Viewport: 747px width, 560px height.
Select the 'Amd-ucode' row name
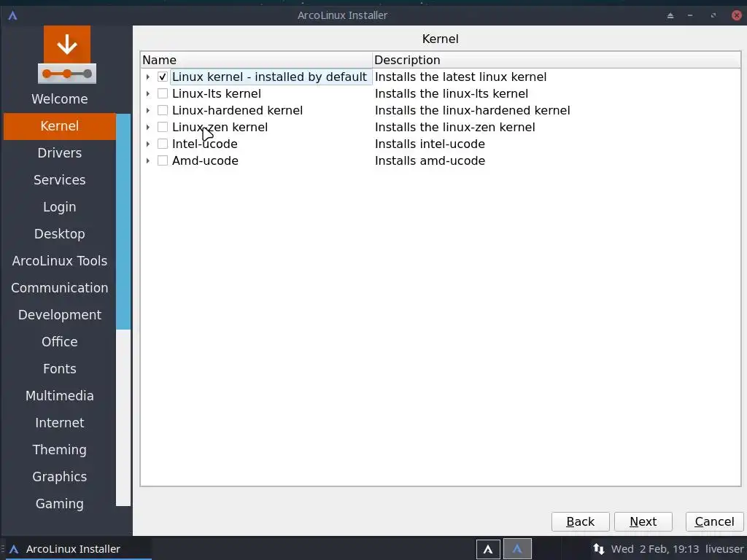(x=205, y=160)
